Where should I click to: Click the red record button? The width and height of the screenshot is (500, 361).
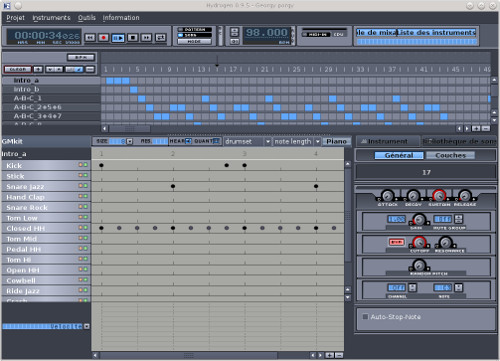[104, 38]
